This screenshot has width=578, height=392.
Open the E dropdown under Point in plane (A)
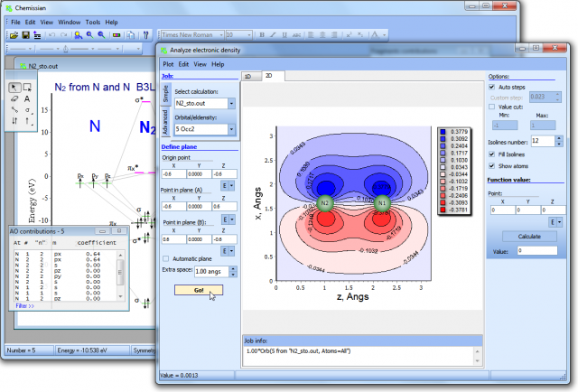point(228,219)
